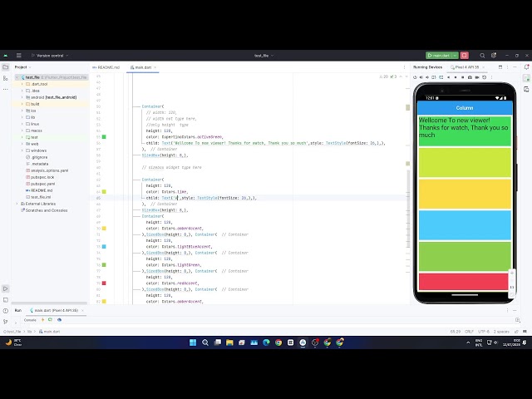
Task: Click the Android Studio logo icon
Action: click(x=6, y=56)
